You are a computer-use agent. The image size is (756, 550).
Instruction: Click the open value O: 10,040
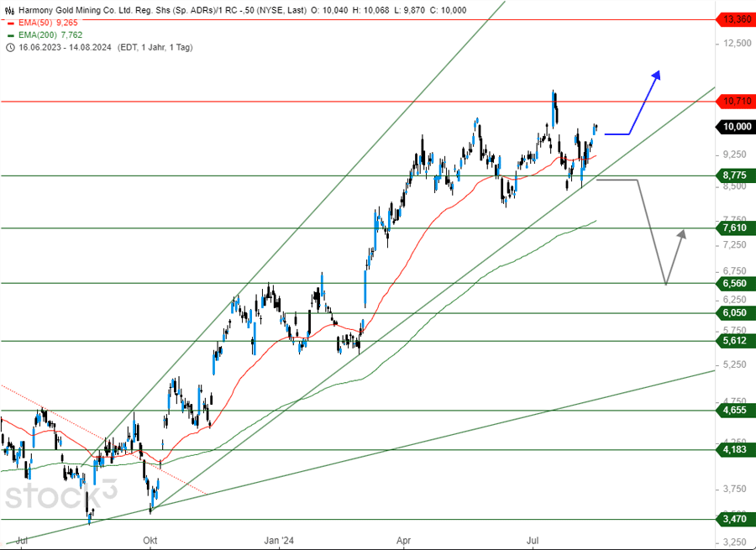click(x=330, y=10)
